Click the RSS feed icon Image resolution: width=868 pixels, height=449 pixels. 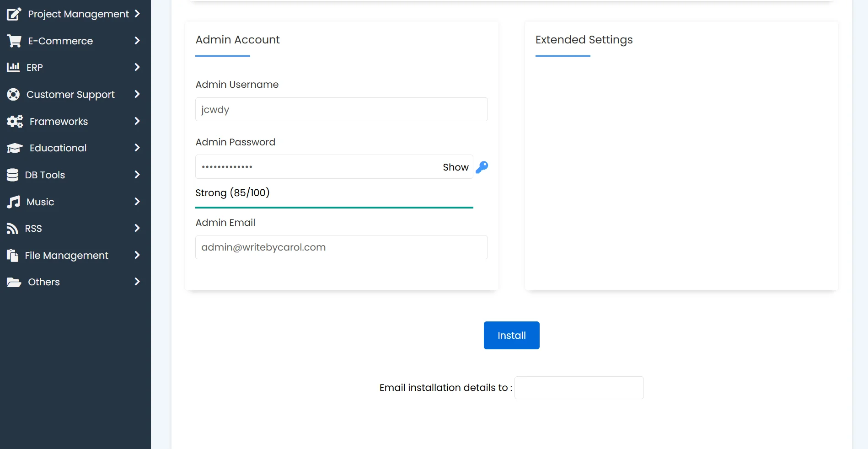tap(13, 229)
